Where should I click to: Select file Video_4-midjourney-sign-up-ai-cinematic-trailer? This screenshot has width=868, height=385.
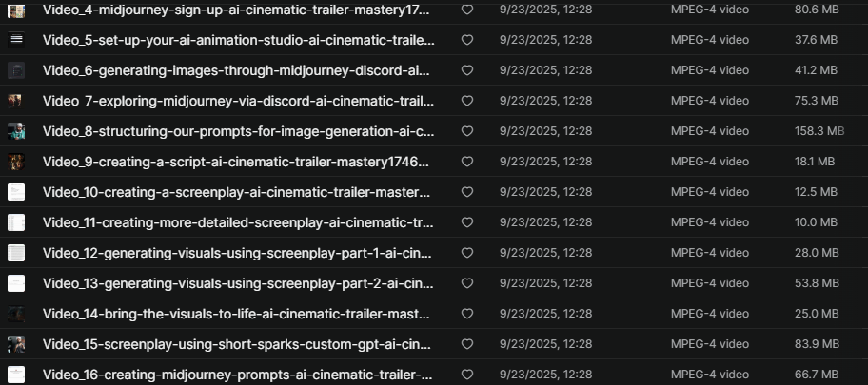click(236, 10)
